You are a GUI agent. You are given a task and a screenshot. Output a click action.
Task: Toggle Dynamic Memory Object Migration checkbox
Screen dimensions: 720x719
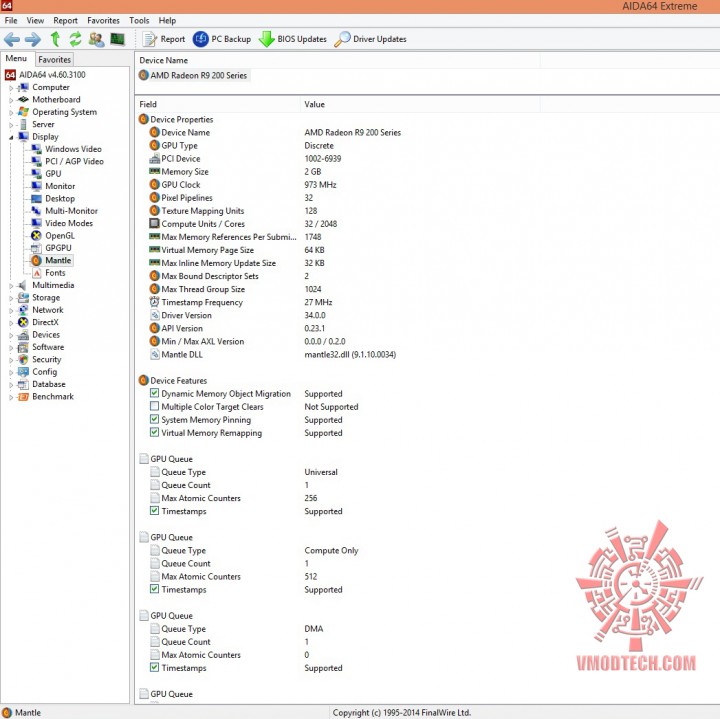point(154,393)
